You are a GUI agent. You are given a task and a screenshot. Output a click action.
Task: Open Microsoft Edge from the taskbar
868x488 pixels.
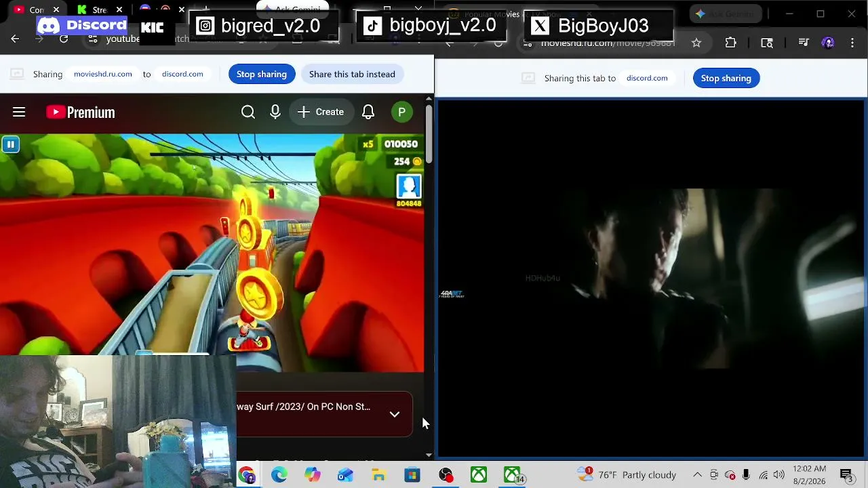[x=279, y=475]
